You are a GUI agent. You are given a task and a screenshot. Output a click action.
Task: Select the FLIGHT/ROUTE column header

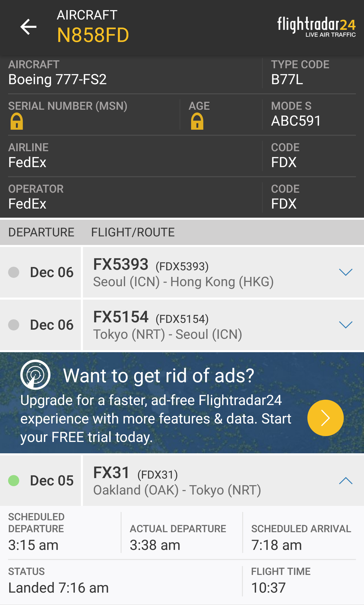click(x=133, y=232)
